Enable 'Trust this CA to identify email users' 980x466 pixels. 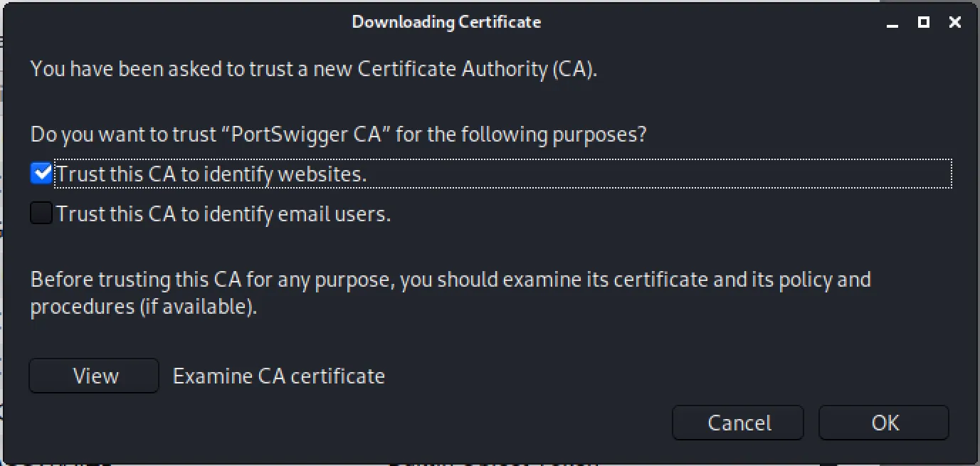tap(41, 213)
